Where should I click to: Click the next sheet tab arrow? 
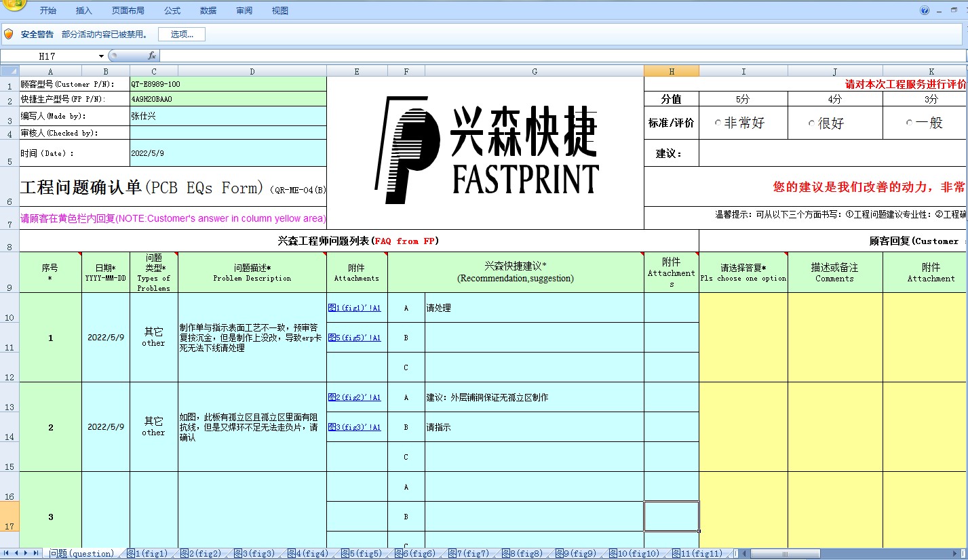pos(26,553)
